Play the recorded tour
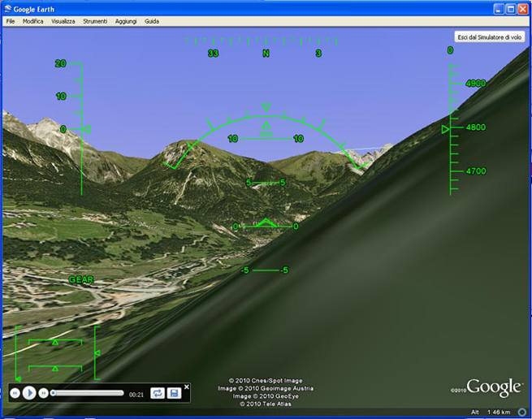 point(29,393)
